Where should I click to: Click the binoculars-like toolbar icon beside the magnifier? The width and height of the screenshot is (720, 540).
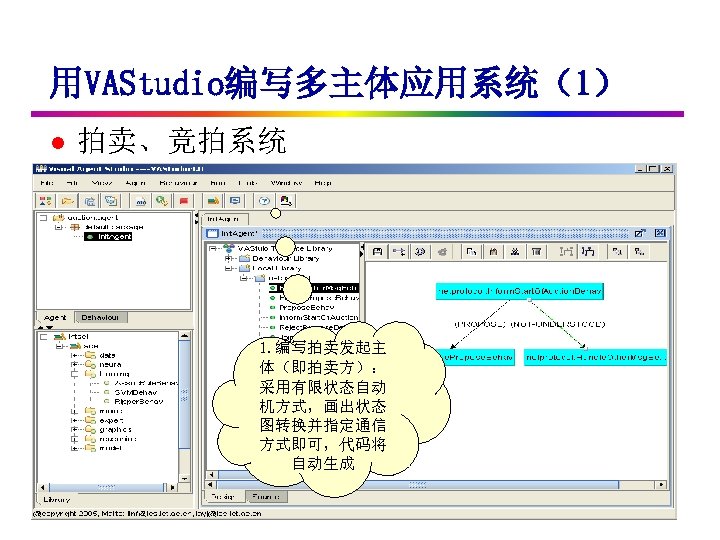[x=141, y=201]
